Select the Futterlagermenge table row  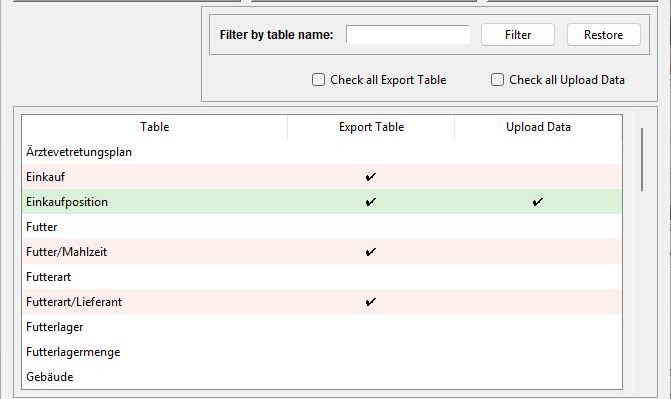click(322, 352)
